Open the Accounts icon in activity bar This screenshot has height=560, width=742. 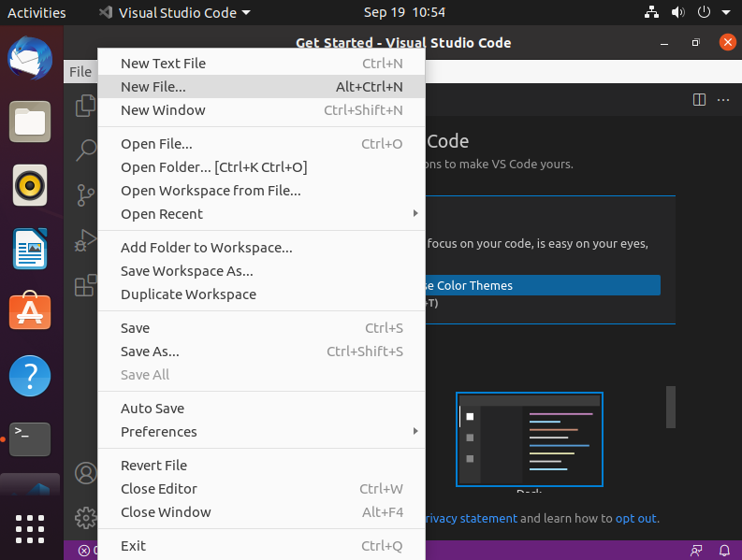click(x=86, y=473)
